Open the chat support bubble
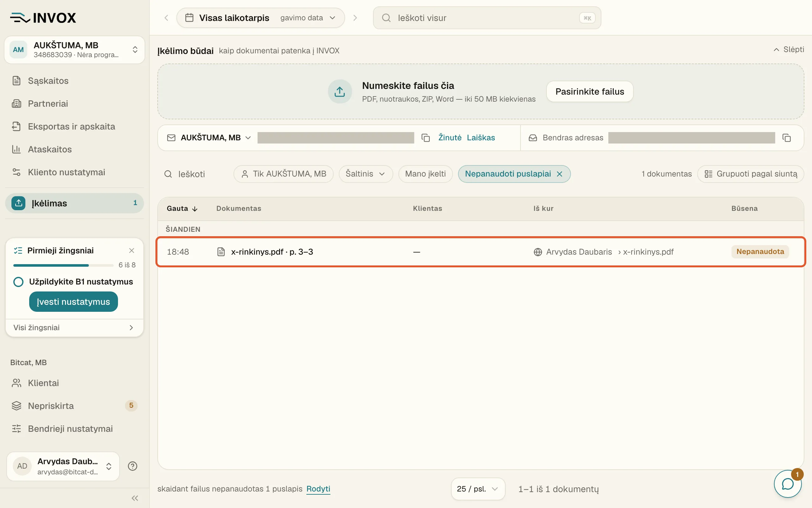812x508 pixels. pos(788,484)
